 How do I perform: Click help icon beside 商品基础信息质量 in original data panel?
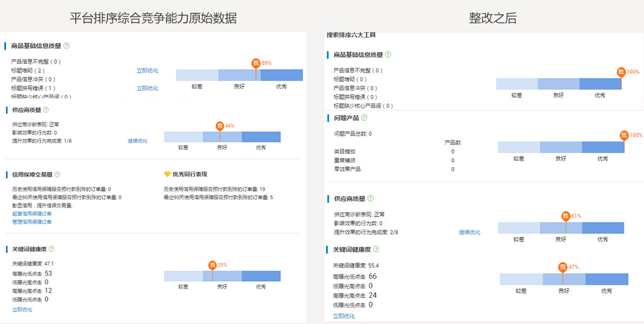[x=66, y=45]
